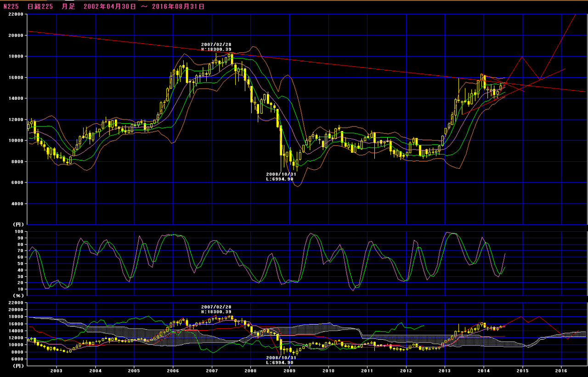Click the 80 level label of the oscillator panel
Image resolution: width=588 pixels, height=377 pixels.
point(20,245)
